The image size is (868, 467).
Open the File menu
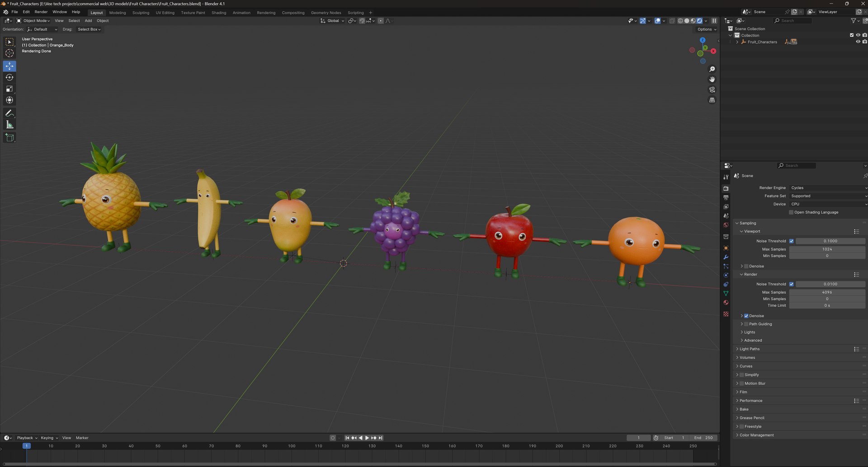[x=14, y=12]
